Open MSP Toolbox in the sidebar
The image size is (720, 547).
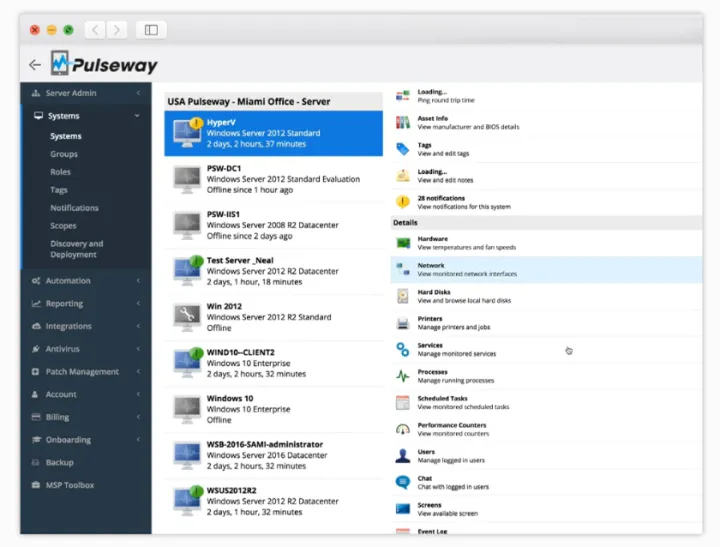coord(70,485)
